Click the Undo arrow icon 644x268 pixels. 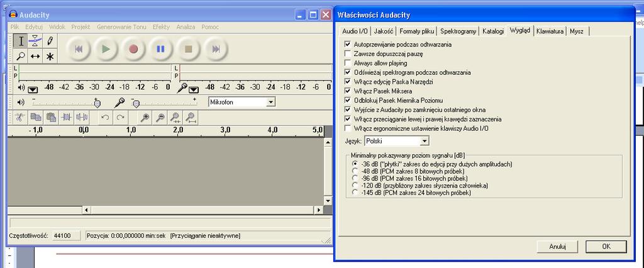pyautogui.click(x=105, y=118)
